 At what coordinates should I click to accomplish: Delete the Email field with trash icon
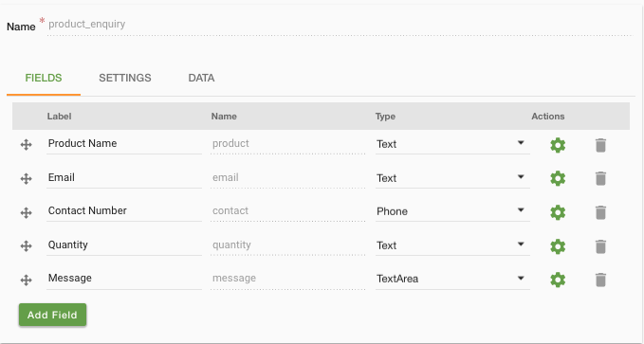coord(600,178)
